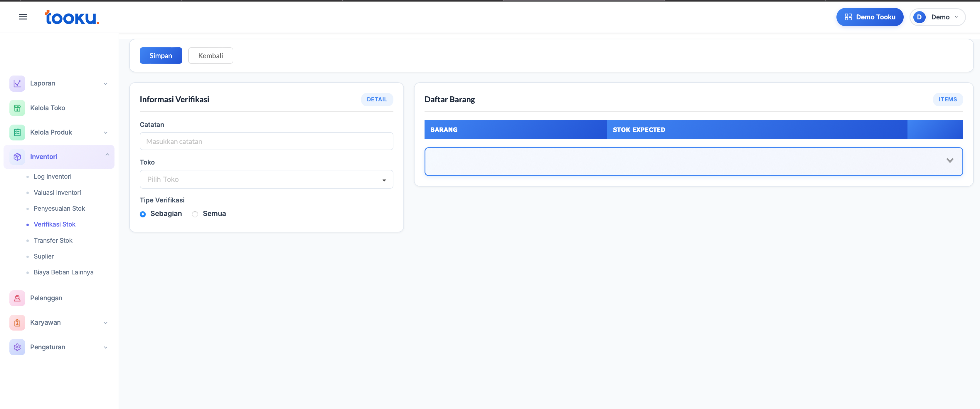Click the Kelola Produk list icon
This screenshot has width=980, height=409.
pos(17,132)
